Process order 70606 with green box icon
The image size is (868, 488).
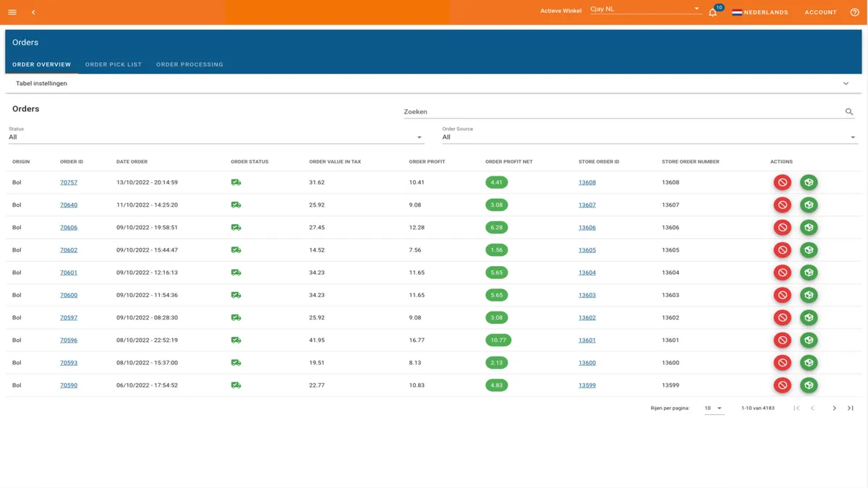coord(809,227)
